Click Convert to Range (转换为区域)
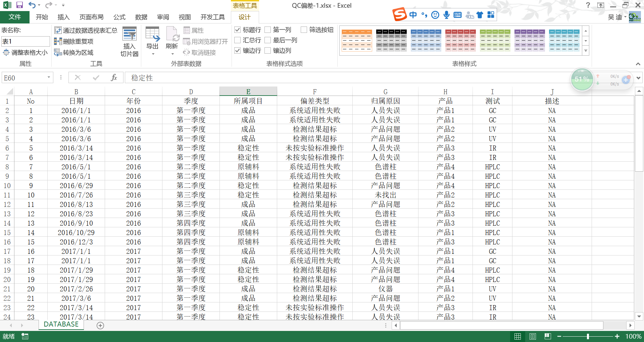The width and height of the screenshot is (644, 342). (x=74, y=53)
